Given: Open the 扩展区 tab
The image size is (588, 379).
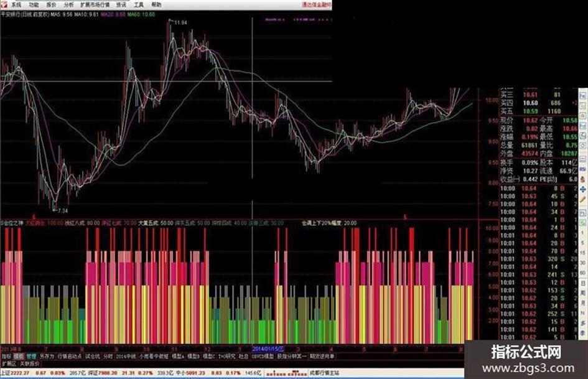Looking at the screenshot, I should (9, 364).
